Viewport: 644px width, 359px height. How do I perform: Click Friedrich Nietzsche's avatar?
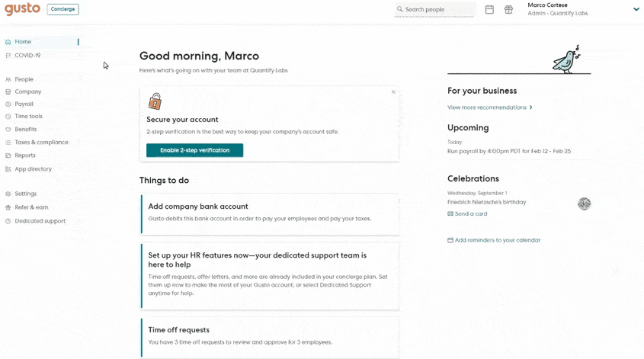(584, 204)
